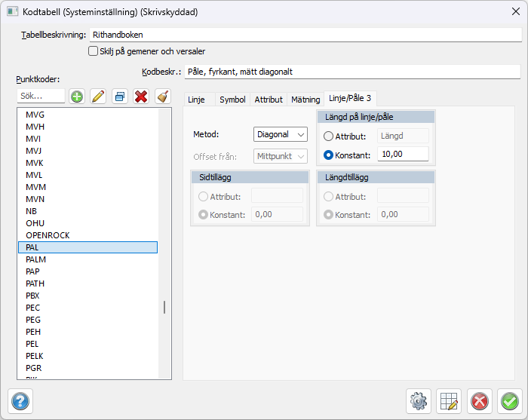Image resolution: width=528 pixels, height=420 pixels.
Task: Switch to the Attribut tab
Action: [269, 100]
